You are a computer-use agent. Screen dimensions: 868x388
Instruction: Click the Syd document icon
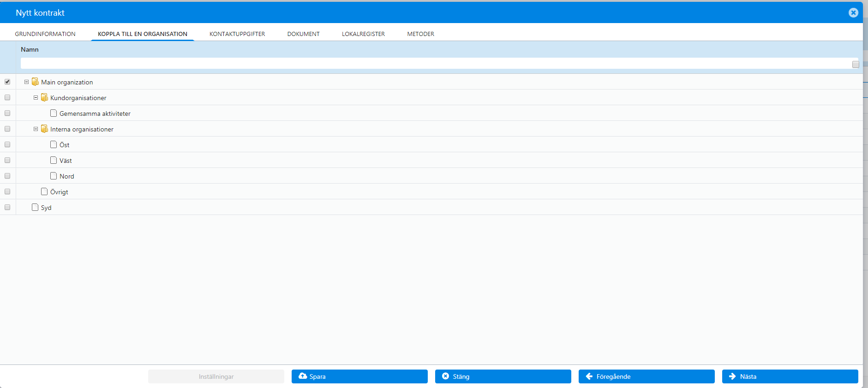(x=35, y=207)
